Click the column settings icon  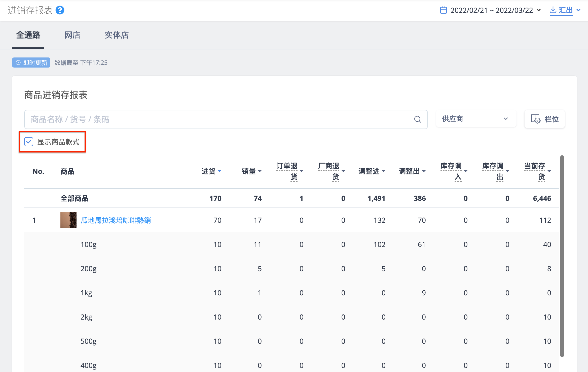[535, 119]
